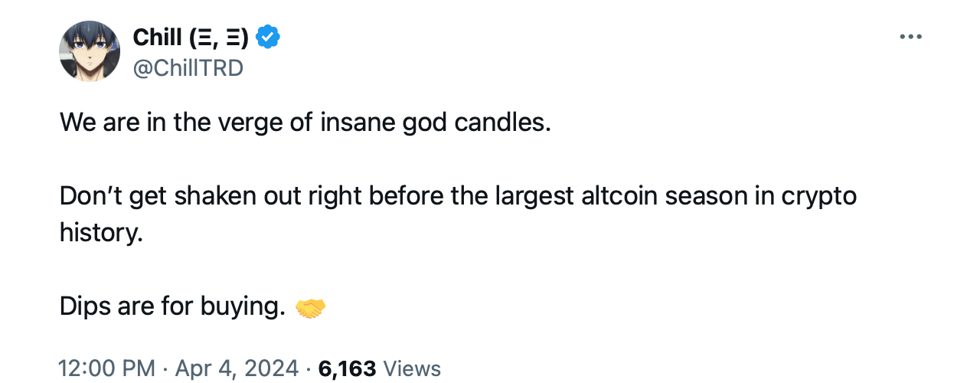
Task: Click the word "before" in the tweet
Action: click(402, 196)
